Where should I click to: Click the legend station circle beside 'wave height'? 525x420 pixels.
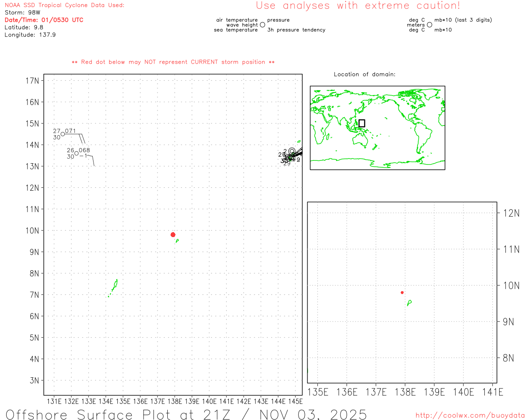[x=262, y=25]
